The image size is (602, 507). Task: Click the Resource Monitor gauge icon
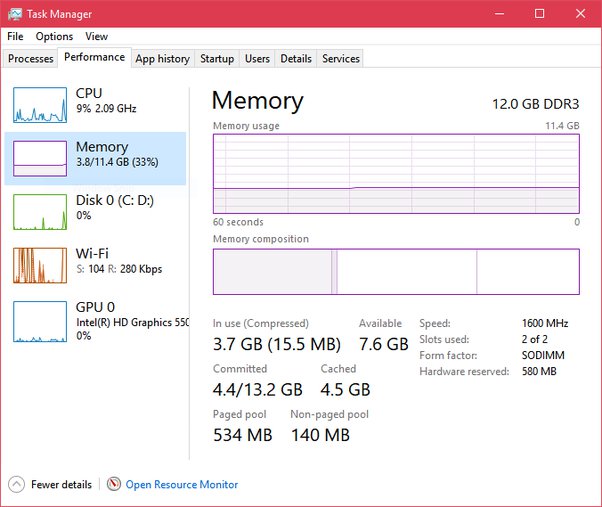tap(114, 484)
